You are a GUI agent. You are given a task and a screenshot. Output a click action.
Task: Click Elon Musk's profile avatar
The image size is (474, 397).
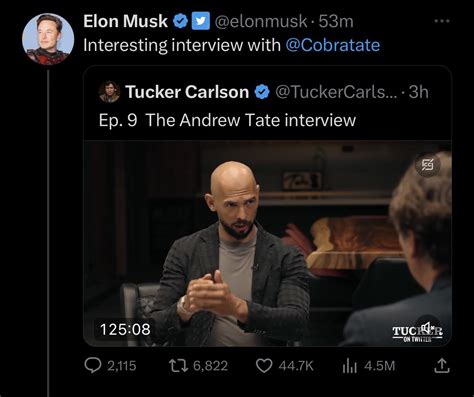coord(48,39)
